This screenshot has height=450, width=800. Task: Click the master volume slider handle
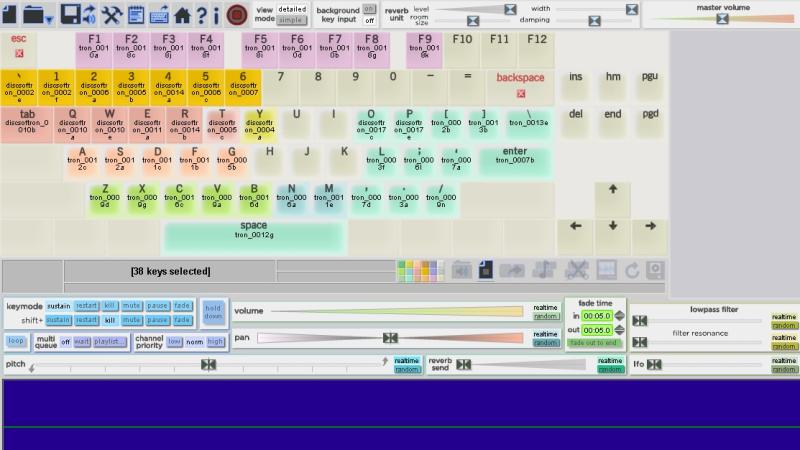(722, 19)
